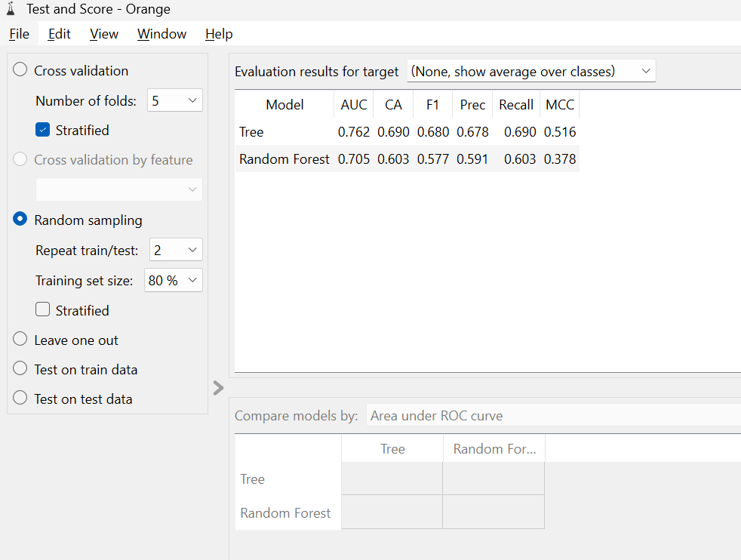
Task: Open the Help menu
Action: click(219, 34)
